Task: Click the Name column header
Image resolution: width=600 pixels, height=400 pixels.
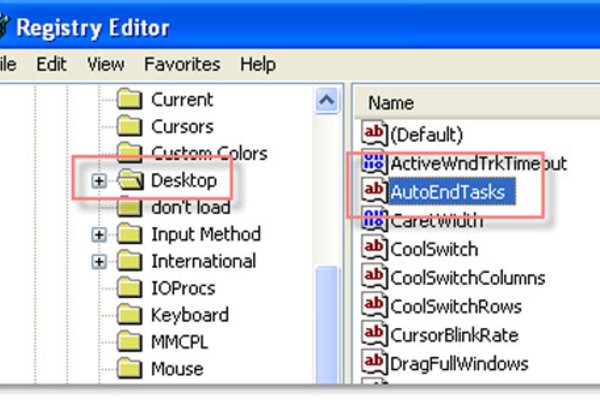Action: [x=476, y=103]
